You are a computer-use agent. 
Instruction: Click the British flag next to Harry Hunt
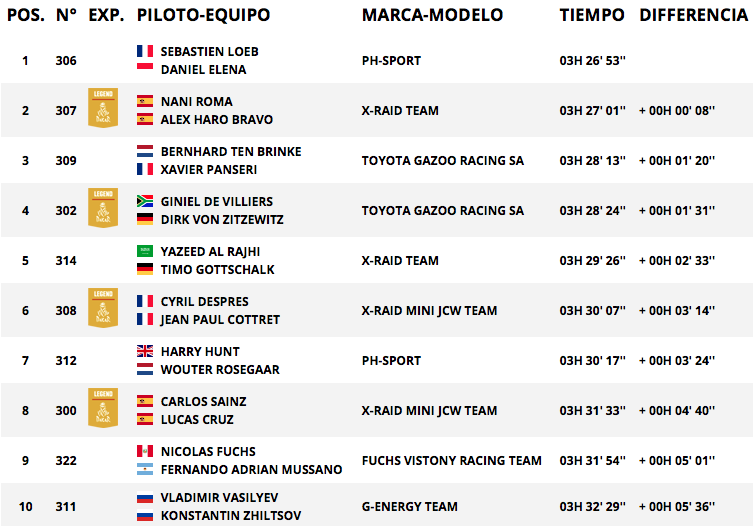145,351
